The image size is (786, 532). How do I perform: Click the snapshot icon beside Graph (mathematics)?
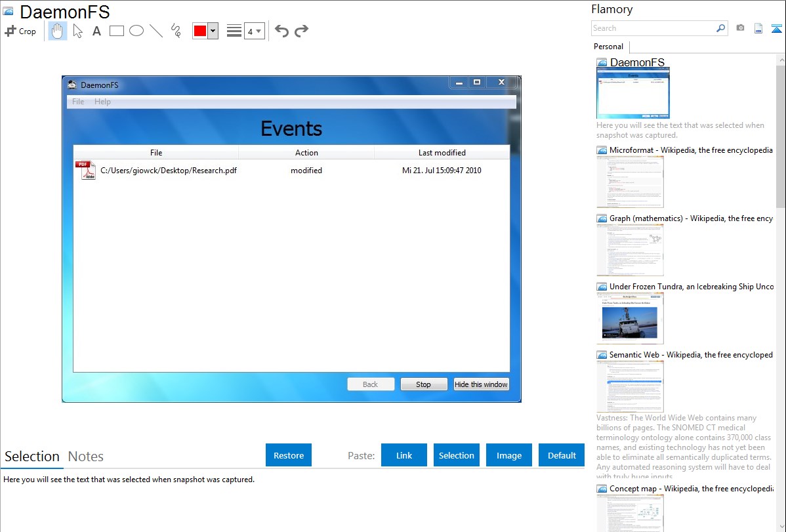point(602,218)
